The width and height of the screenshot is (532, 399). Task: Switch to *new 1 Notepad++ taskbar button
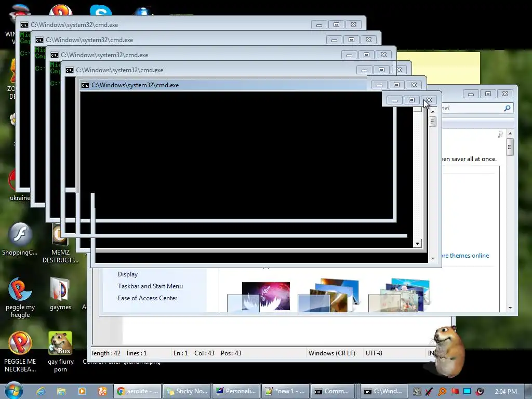point(286,391)
